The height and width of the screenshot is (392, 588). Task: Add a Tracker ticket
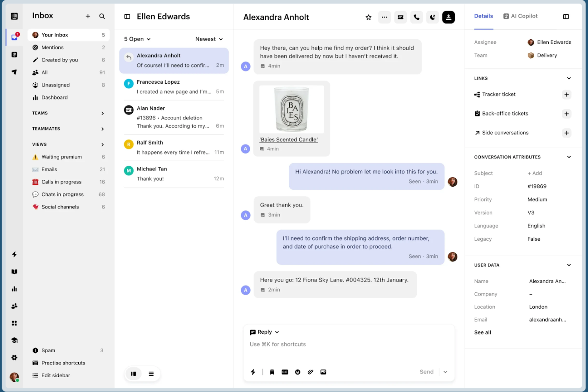567,95
